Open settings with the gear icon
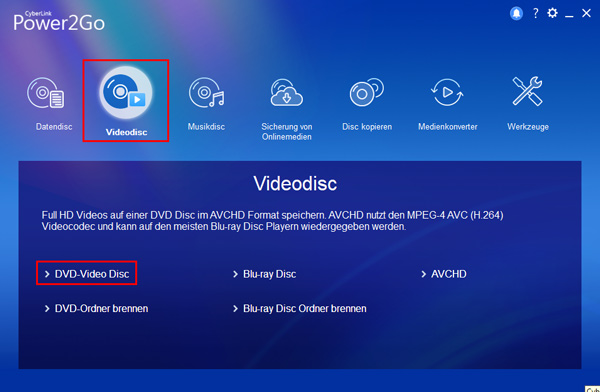Image resolution: width=600 pixels, height=392 pixels. click(552, 13)
